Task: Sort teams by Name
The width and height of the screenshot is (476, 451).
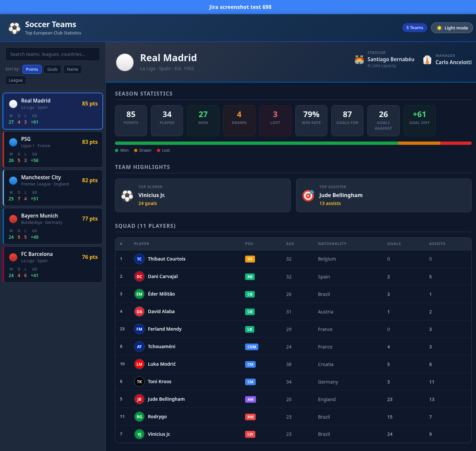Action: tap(73, 69)
